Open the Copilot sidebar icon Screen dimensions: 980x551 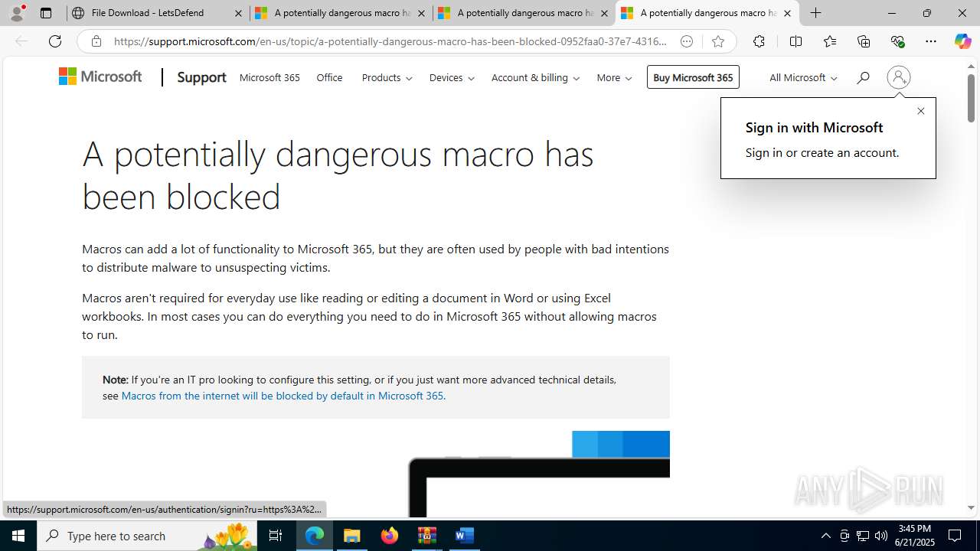(x=963, y=41)
